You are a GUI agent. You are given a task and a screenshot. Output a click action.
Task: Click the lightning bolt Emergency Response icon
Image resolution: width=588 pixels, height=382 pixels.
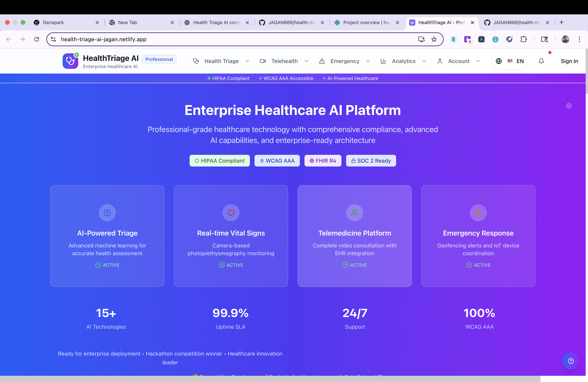coord(478,213)
